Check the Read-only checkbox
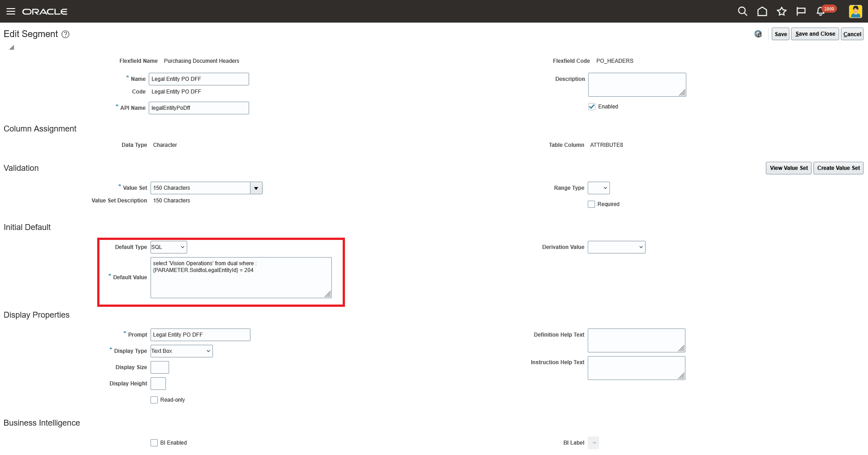This screenshot has width=868, height=455. click(x=154, y=400)
